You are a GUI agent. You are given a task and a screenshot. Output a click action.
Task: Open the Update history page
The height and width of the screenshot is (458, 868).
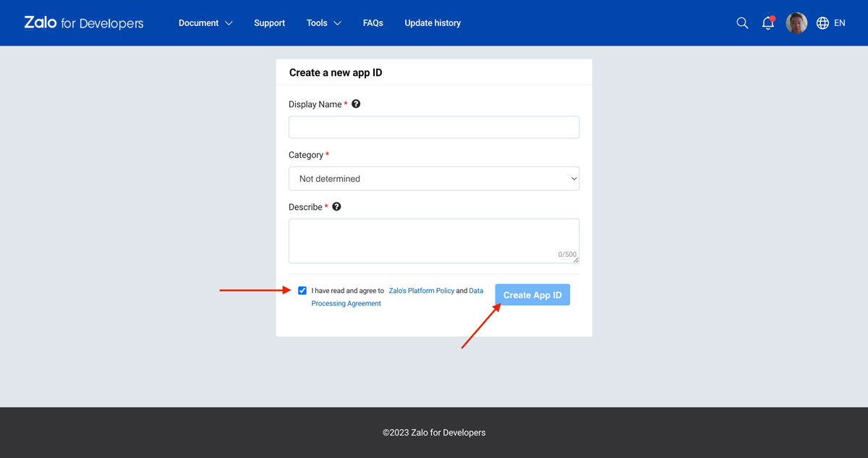[433, 23]
